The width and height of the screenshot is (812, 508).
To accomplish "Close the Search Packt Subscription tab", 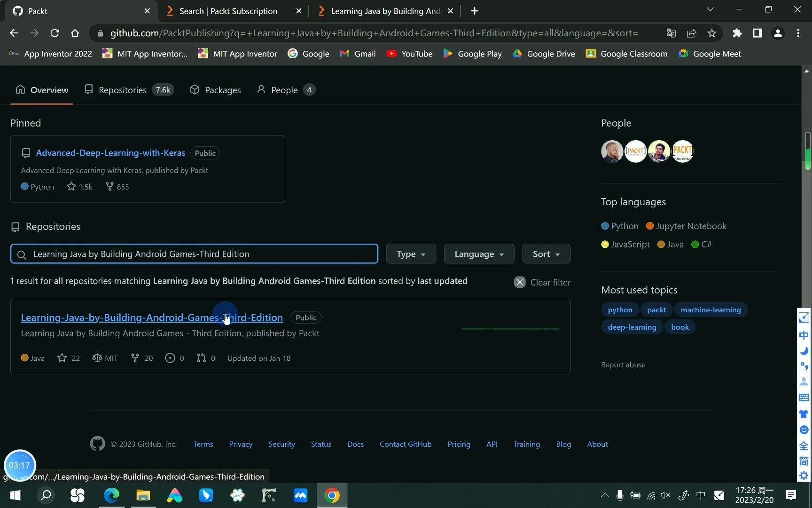I will pyautogui.click(x=299, y=11).
